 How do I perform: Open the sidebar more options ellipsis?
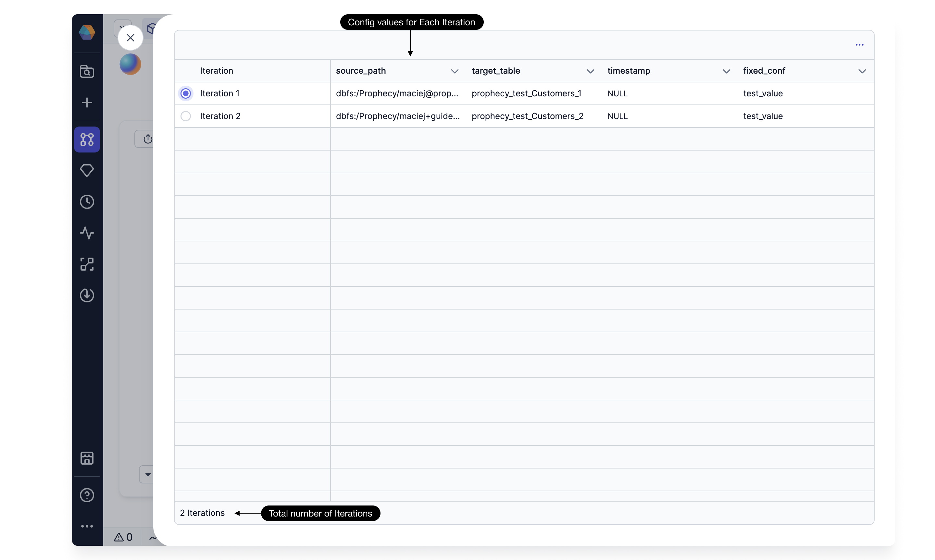tap(87, 526)
